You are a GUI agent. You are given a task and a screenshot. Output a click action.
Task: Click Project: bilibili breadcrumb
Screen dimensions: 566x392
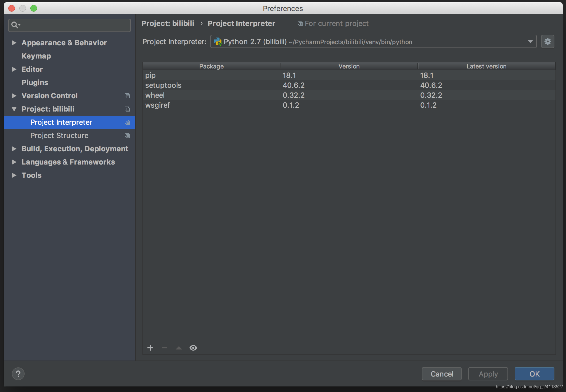168,23
